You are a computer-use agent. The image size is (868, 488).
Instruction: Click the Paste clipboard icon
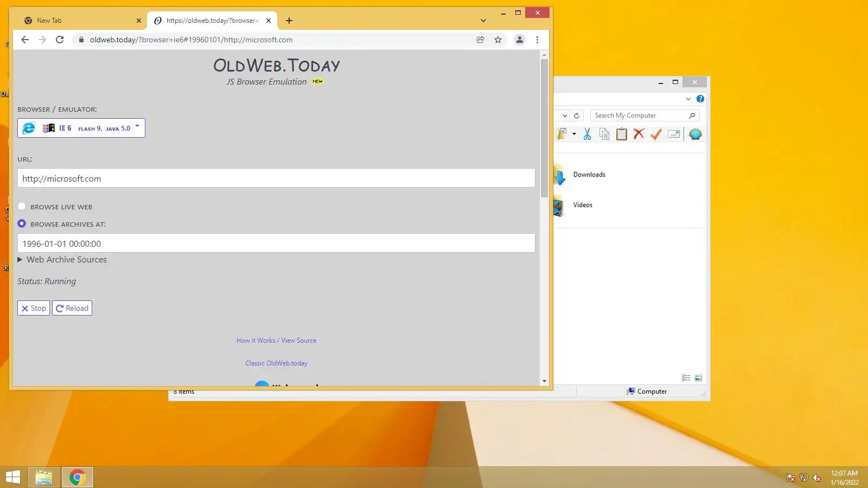click(622, 134)
